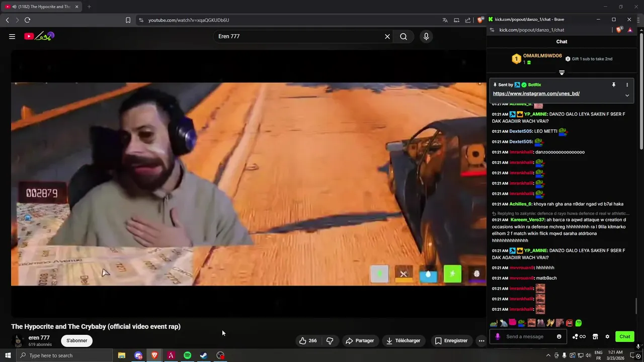Click Replying to zakynie reply reference
Image resolution: width=644 pixels, height=362 pixels.
click(x=561, y=214)
